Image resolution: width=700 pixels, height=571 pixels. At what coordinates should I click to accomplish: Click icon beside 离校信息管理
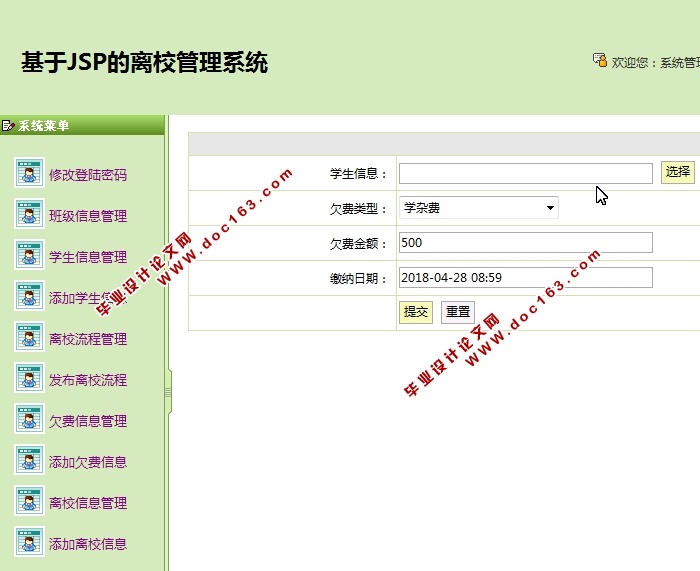(x=29, y=500)
